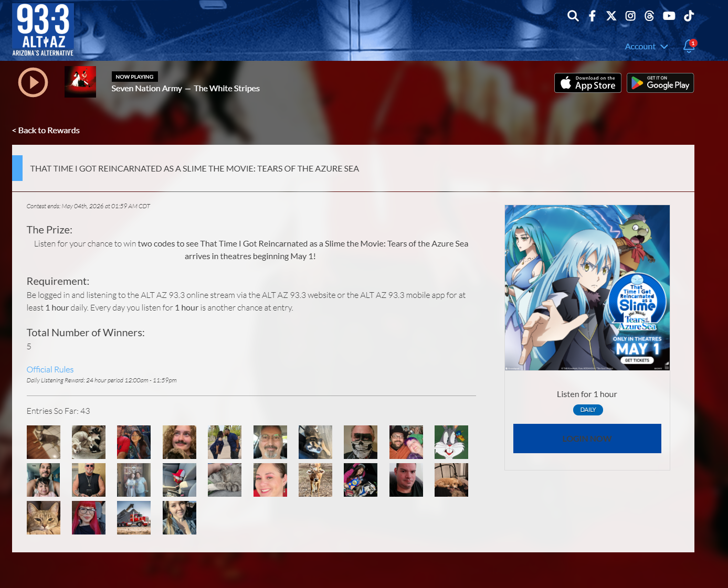Click the Seven Nation Army song title
The height and width of the screenshot is (588, 728).
tap(146, 89)
